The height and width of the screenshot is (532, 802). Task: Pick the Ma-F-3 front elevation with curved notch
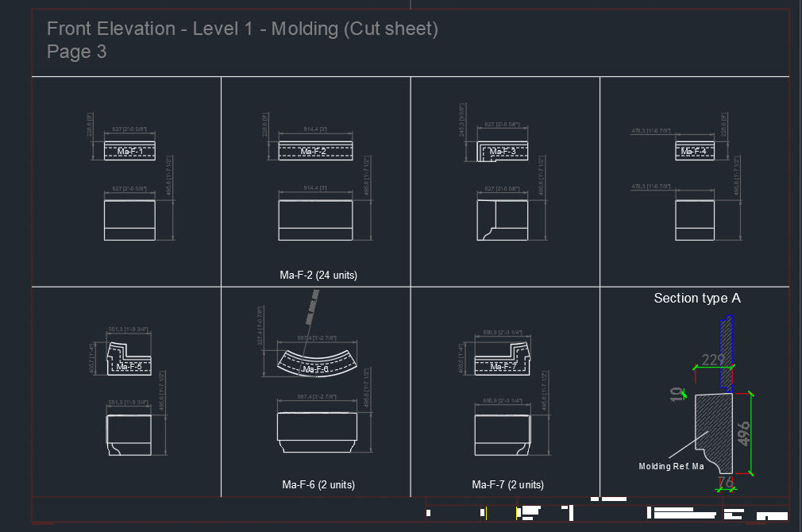coord(503,220)
